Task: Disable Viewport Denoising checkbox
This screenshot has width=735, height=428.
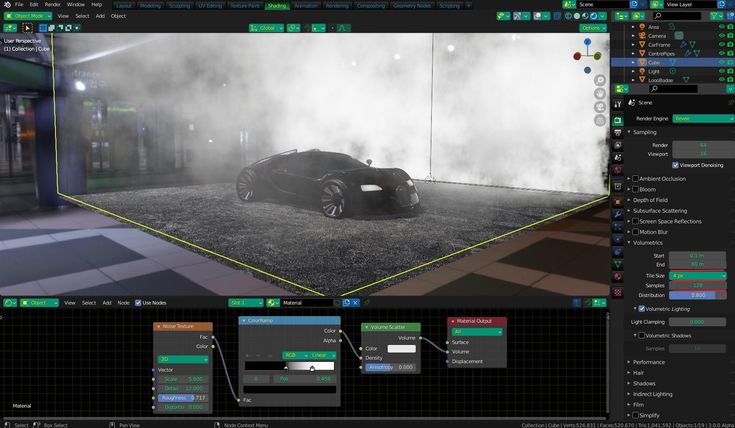Action: point(676,165)
